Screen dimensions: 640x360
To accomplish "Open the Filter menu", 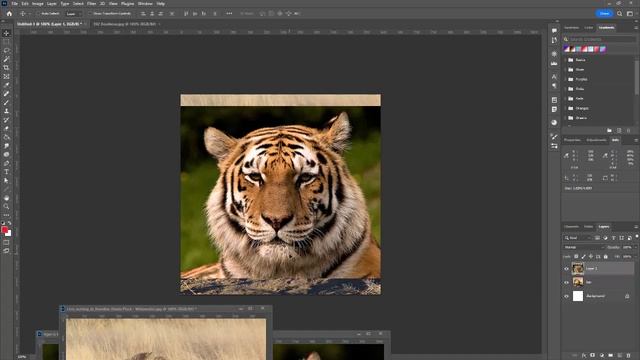I will pyautogui.click(x=91, y=4).
